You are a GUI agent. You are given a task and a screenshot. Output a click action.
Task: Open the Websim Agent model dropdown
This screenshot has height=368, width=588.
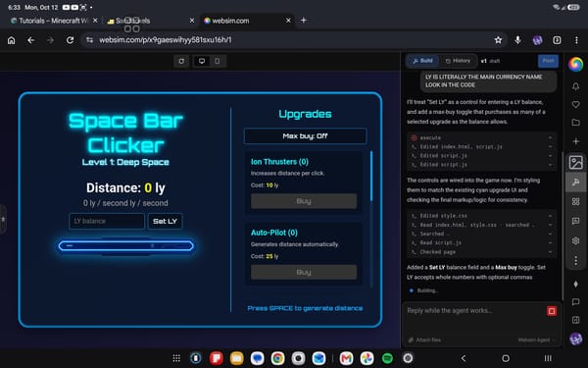coord(537,340)
